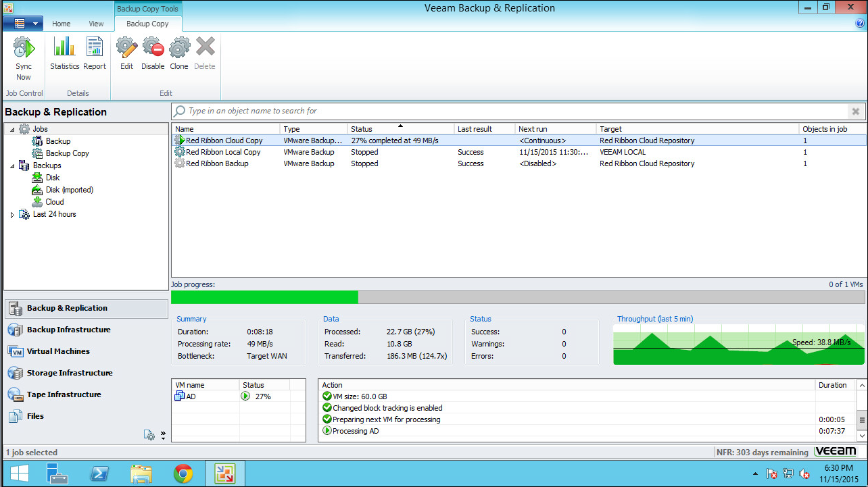Launch PowerShell from the taskbar
Image resolution: width=868 pixels, height=487 pixels.
click(100, 474)
